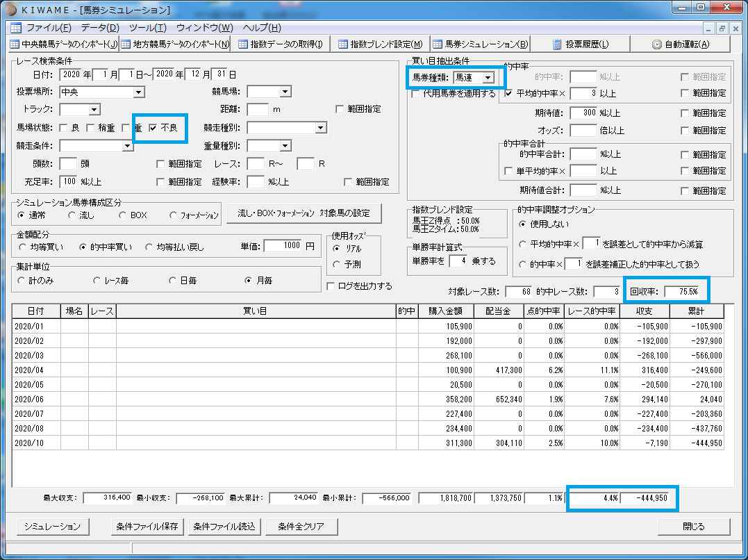This screenshot has width=748, height=560.
Task: Select the フォーメーション radio button
Action: tap(173, 215)
